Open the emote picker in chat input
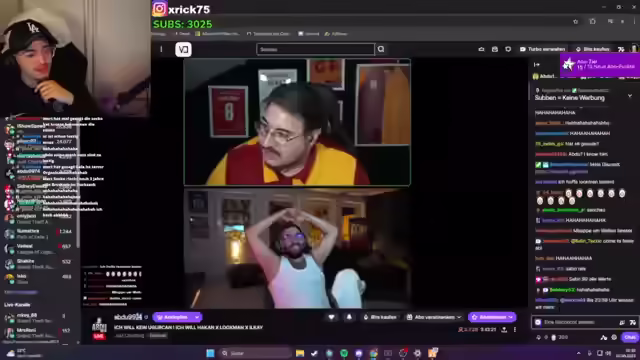Image resolution: width=640 pixels, height=360 pixels. tap(633, 322)
